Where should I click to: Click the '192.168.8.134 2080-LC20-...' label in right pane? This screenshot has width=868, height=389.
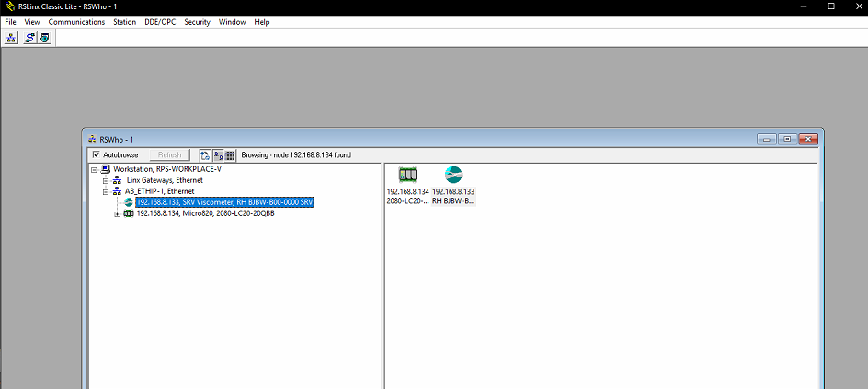(x=408, y=196)
